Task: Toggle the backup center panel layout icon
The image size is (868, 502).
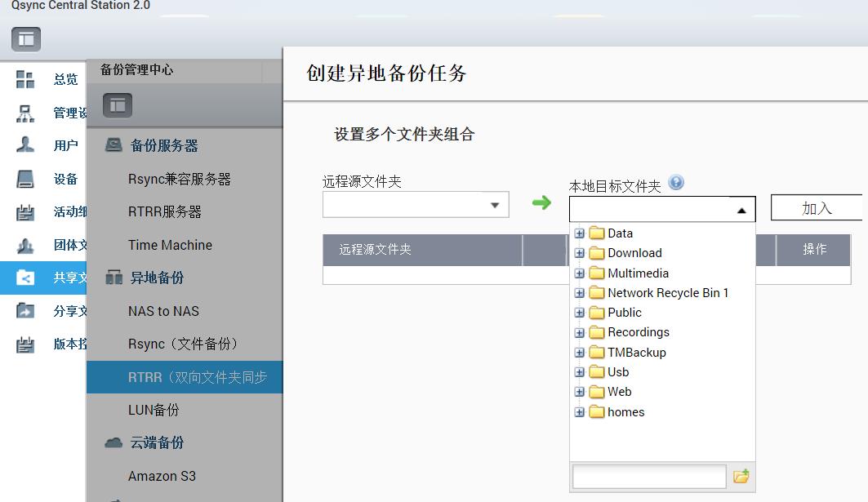Action: pyautogui.click(x=118, y=104)
